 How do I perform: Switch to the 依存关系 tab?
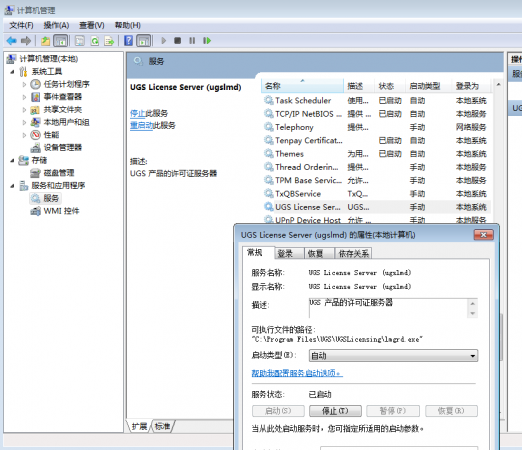pyautogui.click(x=353, y=253)
